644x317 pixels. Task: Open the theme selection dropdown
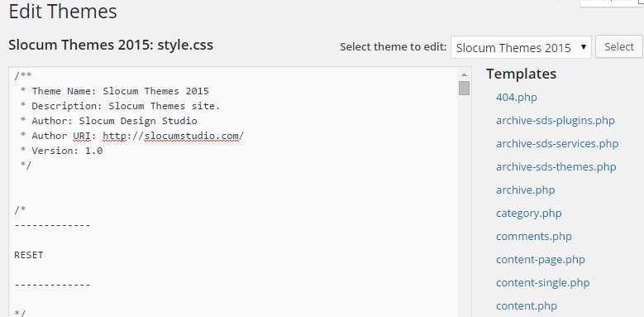(x=521, y=48)
